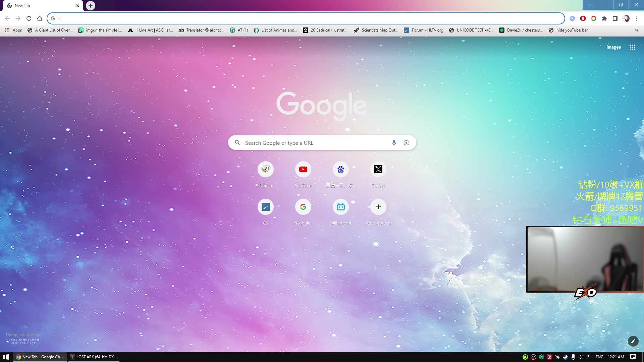
Task: Reload the current page
Action: tap(29, 18)
